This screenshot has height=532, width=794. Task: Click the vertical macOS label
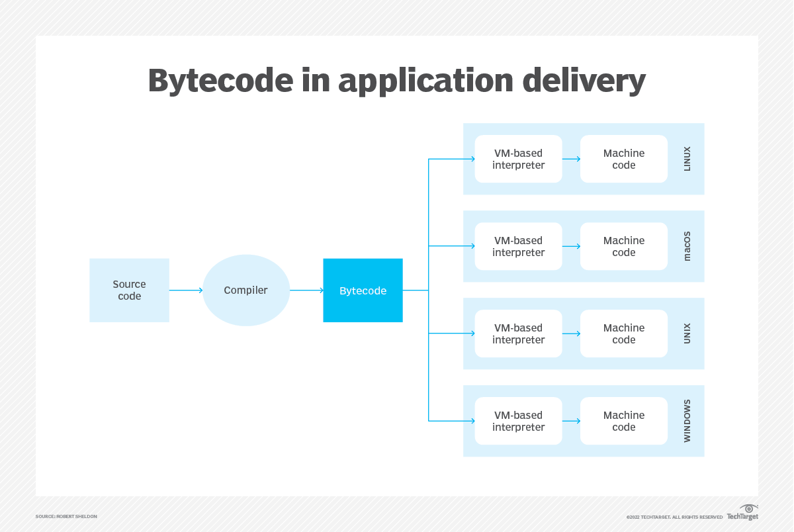(687, 246)
